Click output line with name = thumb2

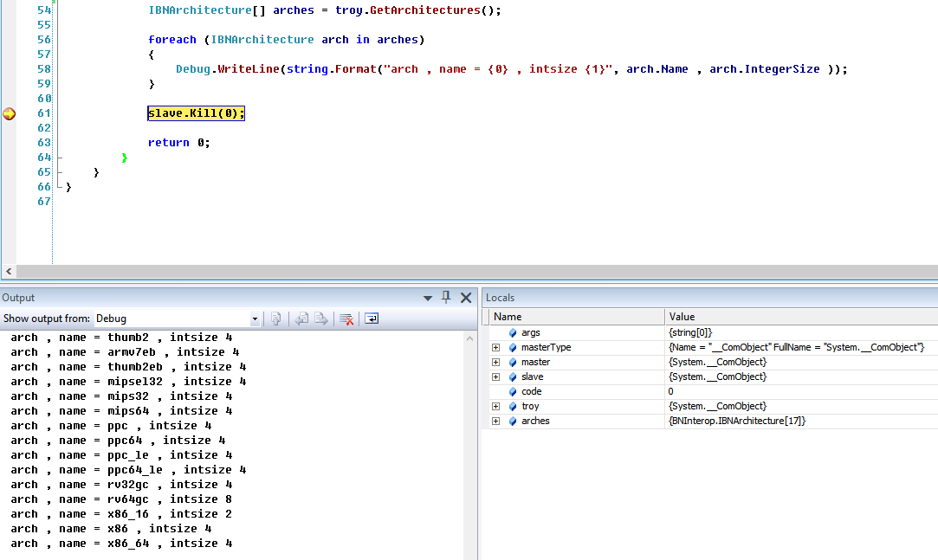tap(121, 338)
